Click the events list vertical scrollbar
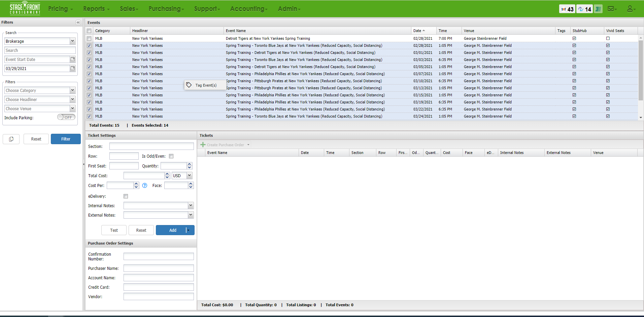 point(641,70)
